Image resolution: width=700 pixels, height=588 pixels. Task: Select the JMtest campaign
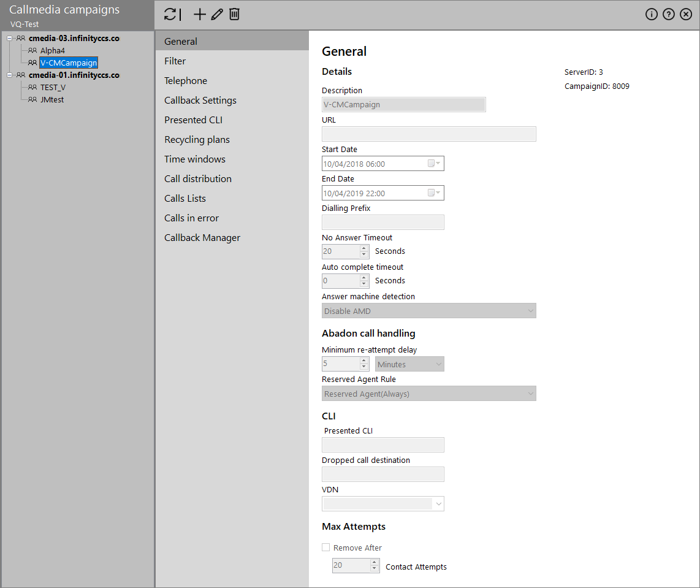pyautogui.click(x=52, y=100)
